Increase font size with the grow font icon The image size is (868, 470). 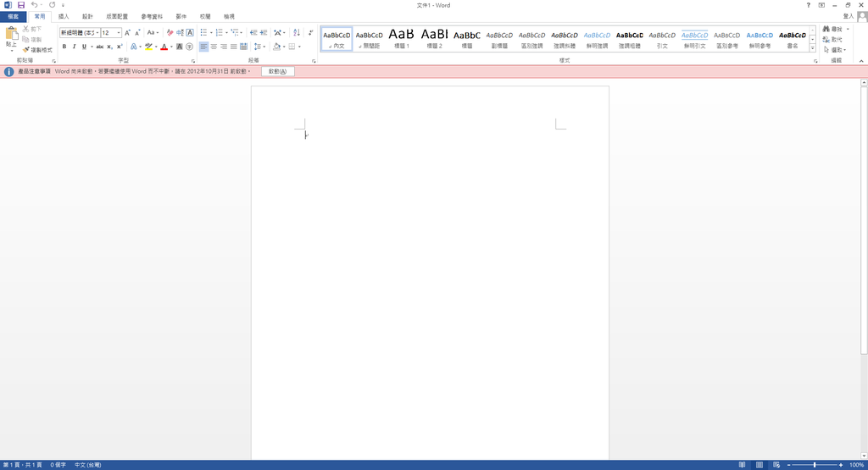(x=127, y=33)
